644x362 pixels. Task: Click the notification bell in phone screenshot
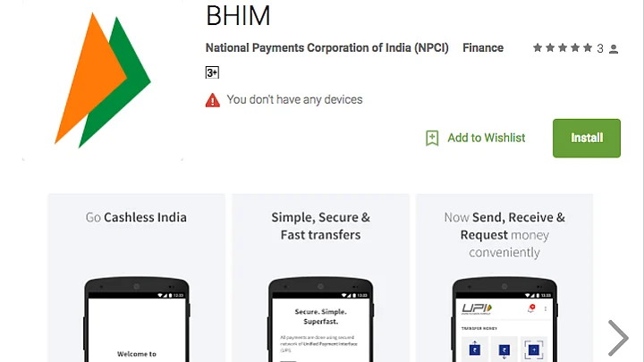(531, 308)
